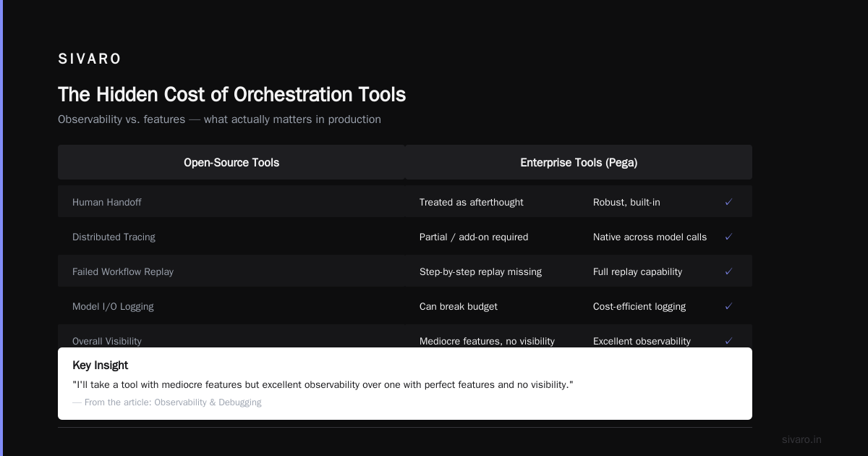Click the Failed Workflow Replay row label
This screenshot has width=868, height=456.
pos(123,271)
